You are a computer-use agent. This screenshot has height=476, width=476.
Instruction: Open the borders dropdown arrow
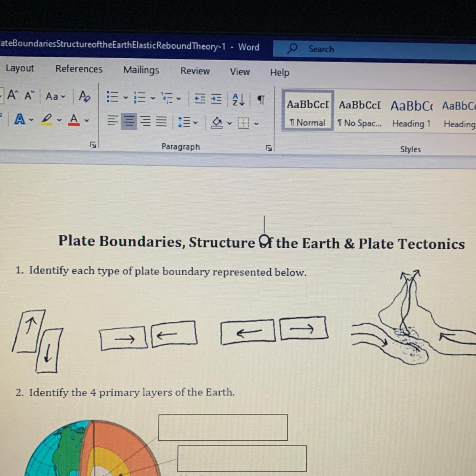click(256, 124)
